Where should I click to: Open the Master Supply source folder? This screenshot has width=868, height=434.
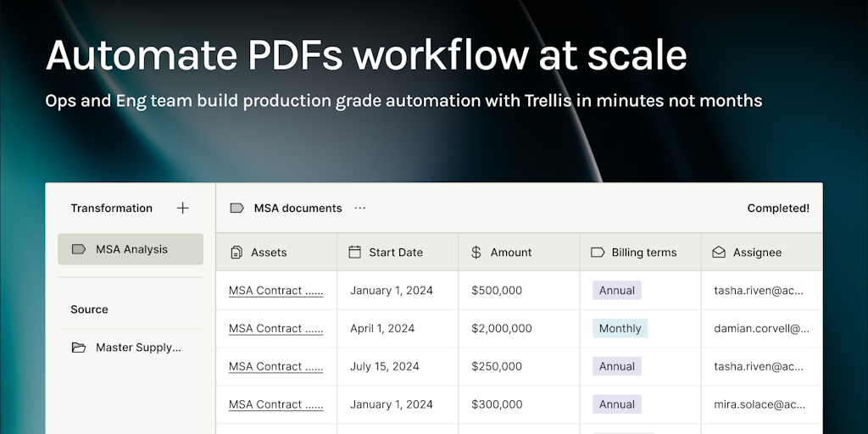click(137, 348)
